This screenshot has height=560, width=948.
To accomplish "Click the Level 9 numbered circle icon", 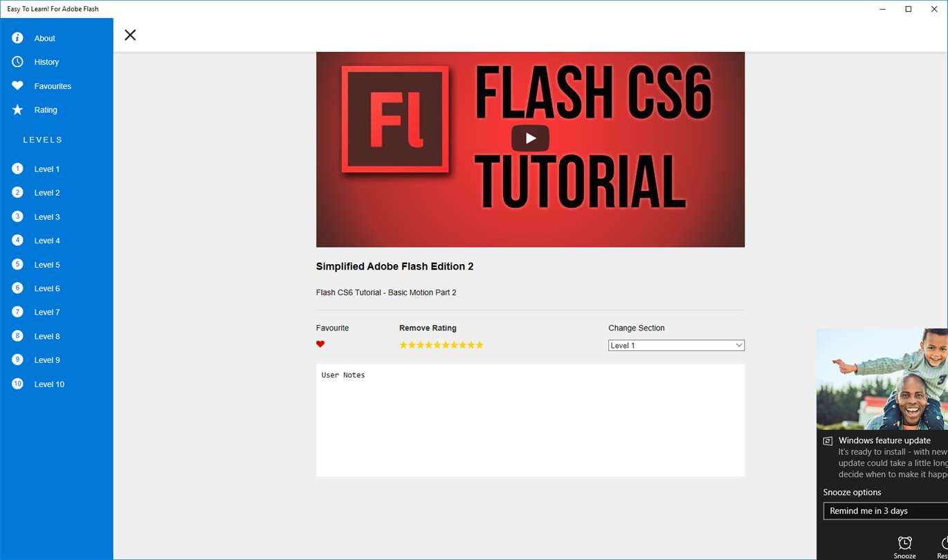I will tap(17, 360).
